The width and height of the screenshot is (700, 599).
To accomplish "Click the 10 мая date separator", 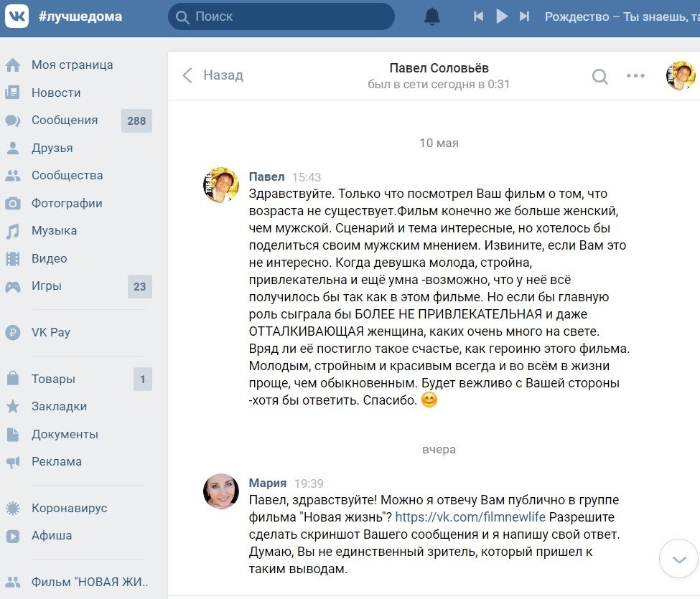I will pos(439,143).
